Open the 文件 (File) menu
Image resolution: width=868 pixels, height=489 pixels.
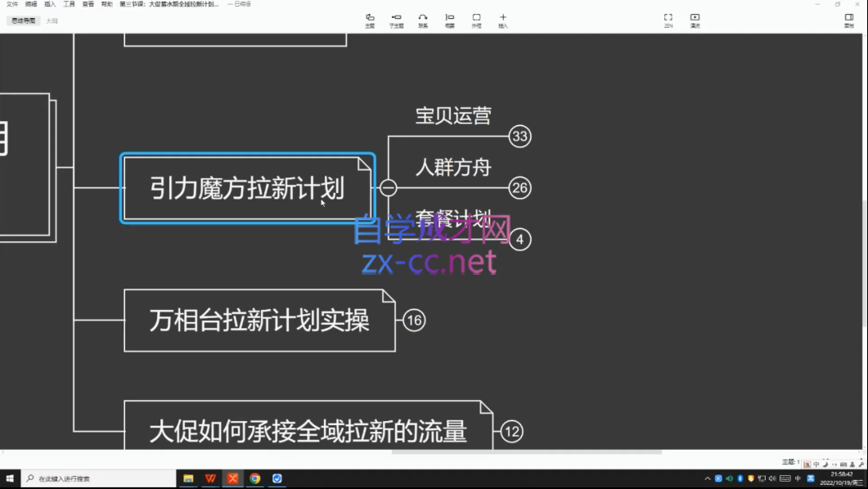tap(11, 4)
